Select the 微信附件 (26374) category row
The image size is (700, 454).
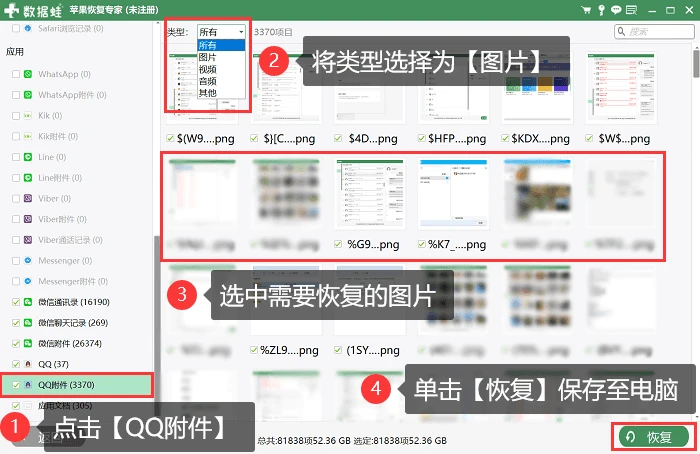click(77, 343)
